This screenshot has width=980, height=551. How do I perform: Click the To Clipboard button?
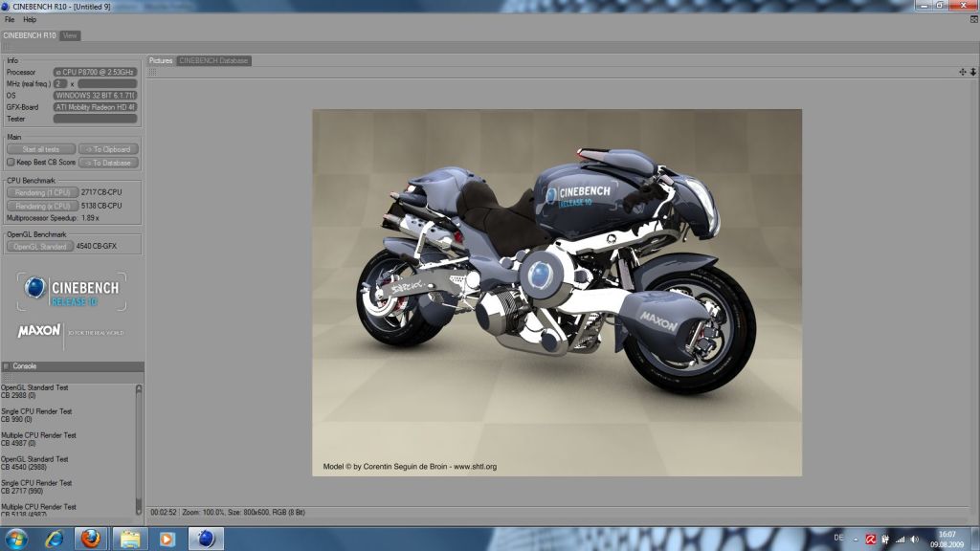109,149
